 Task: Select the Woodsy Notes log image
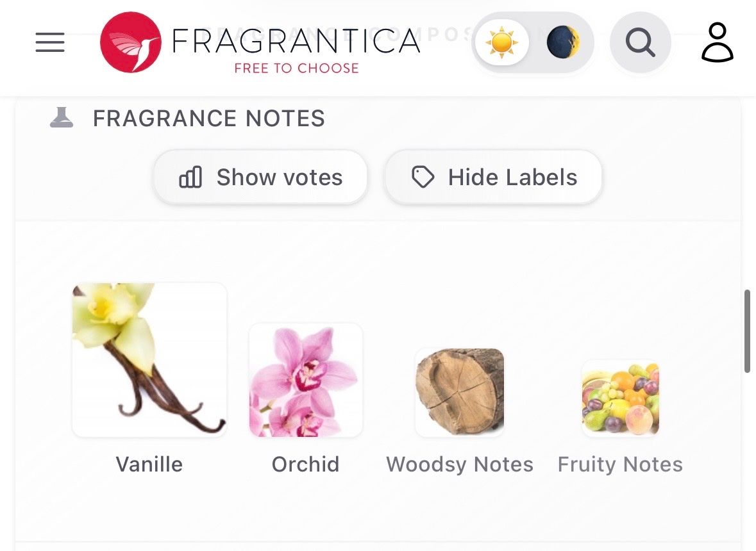coord(460,393)
